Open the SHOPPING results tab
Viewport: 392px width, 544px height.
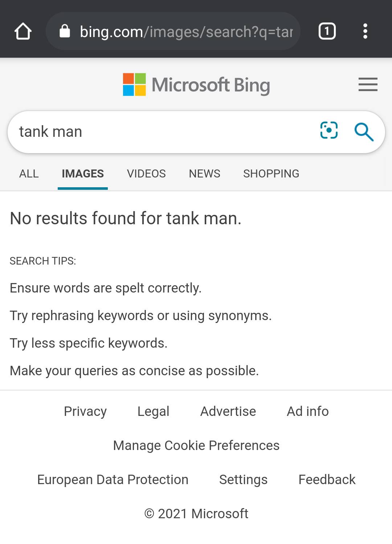[271, 174]
